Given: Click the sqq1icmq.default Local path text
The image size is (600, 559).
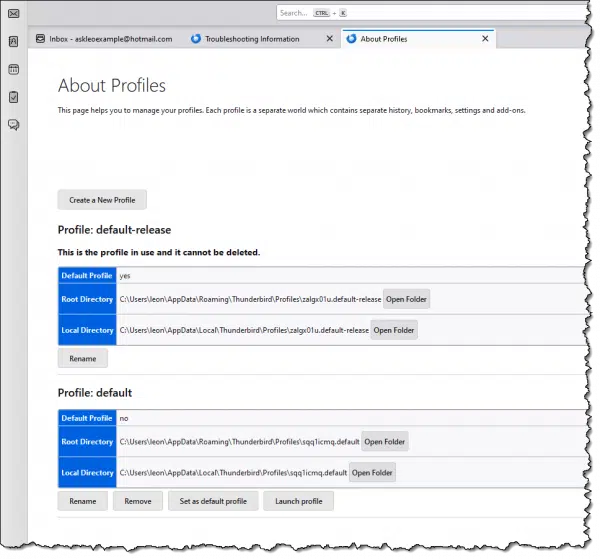Looking at the screenshot, I should pos(233,473).
